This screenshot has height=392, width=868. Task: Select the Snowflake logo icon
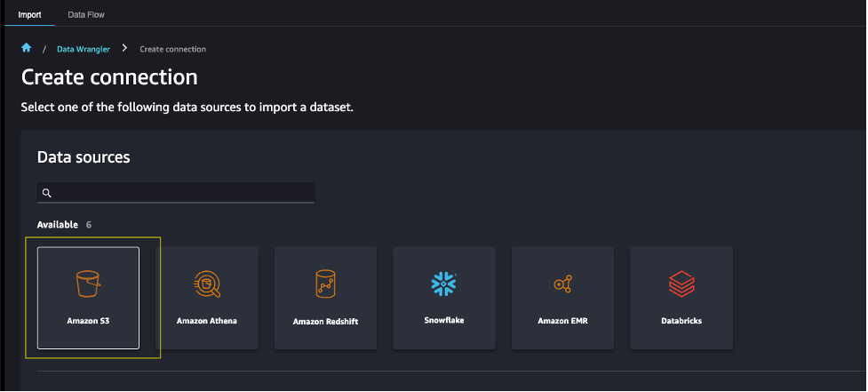coord(443,284)
